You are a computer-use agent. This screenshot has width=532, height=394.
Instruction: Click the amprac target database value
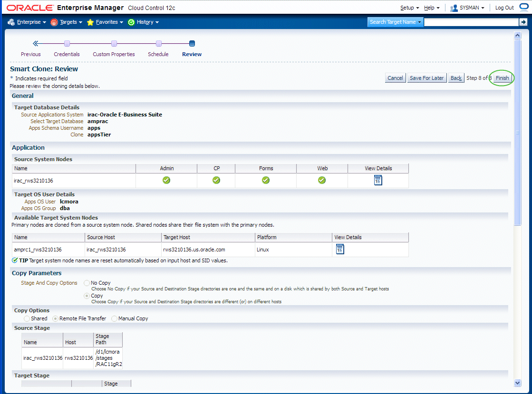[98, 121]
